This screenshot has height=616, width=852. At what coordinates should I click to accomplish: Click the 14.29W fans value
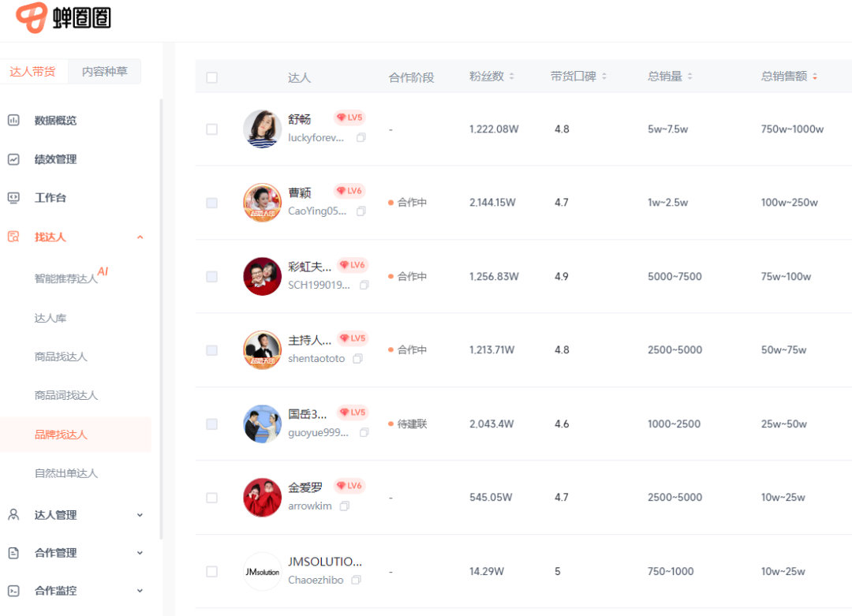tap(487, 572)
